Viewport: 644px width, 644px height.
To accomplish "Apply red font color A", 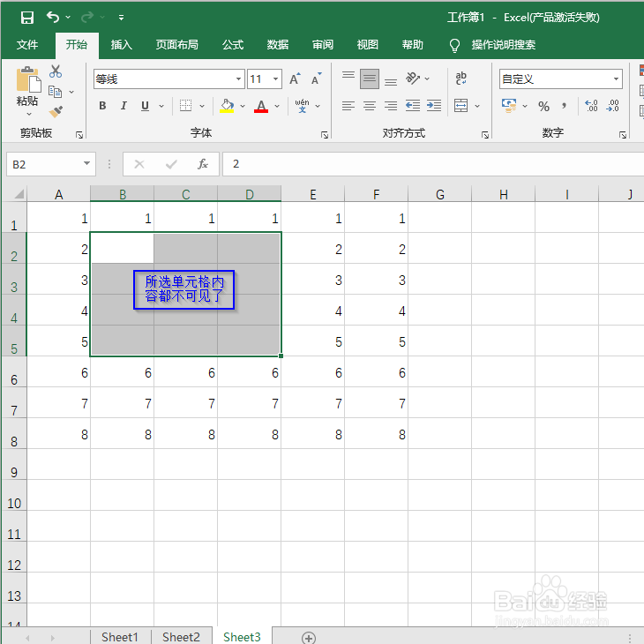I will 261,106.
